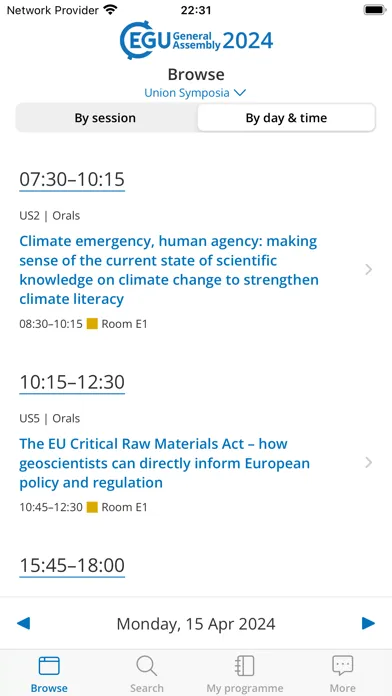Viewport: 392px width, 696px height.
Task: Tap the Monday, 15 Apr 2024 date label
Action: (x=196, y=624)
